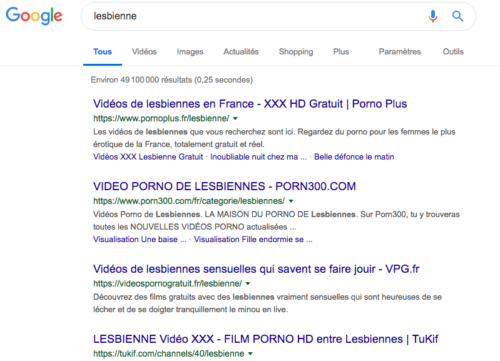This screenshot has height=361, width=500.
Task: Open the Actualités tab
Action: [x=241, y=52]
